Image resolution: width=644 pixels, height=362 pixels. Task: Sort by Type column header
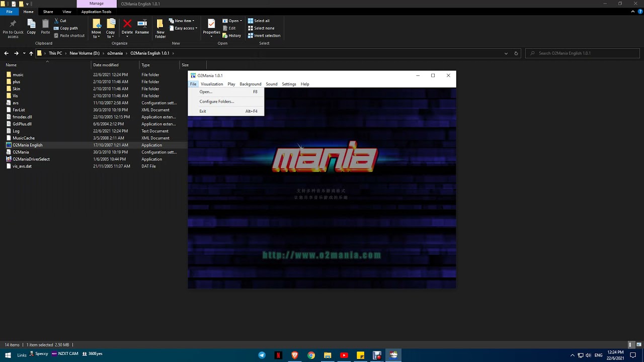point(145,65)
